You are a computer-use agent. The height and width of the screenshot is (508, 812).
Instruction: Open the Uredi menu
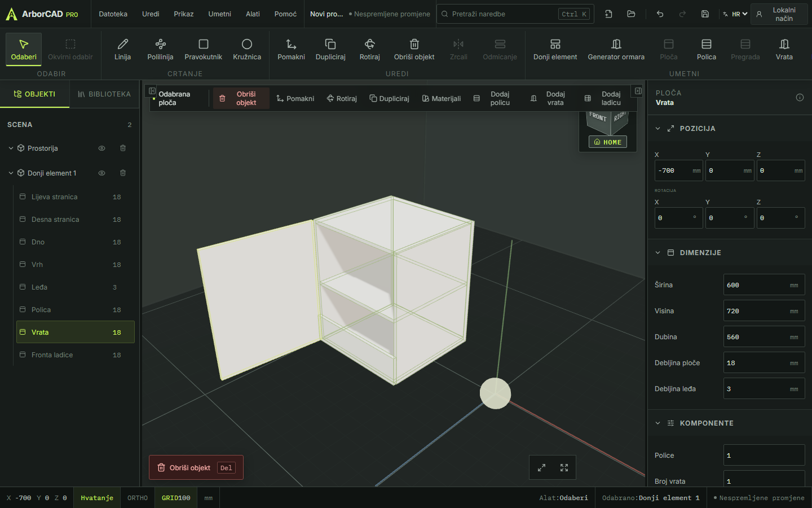click(x=151, y=14)
